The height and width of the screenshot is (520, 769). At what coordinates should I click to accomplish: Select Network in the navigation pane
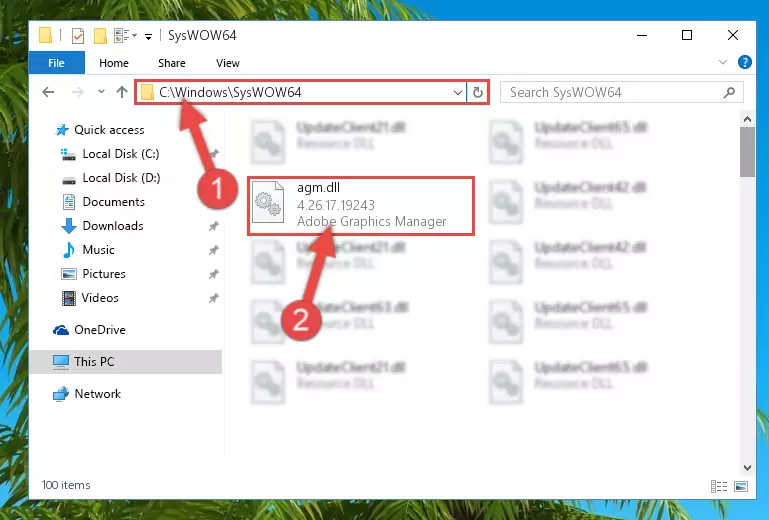[97, 394]
